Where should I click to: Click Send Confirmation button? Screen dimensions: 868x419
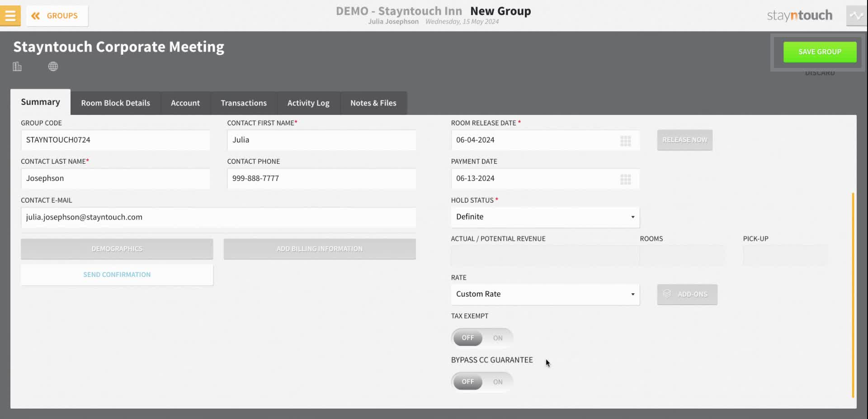[x=117, y=275]
